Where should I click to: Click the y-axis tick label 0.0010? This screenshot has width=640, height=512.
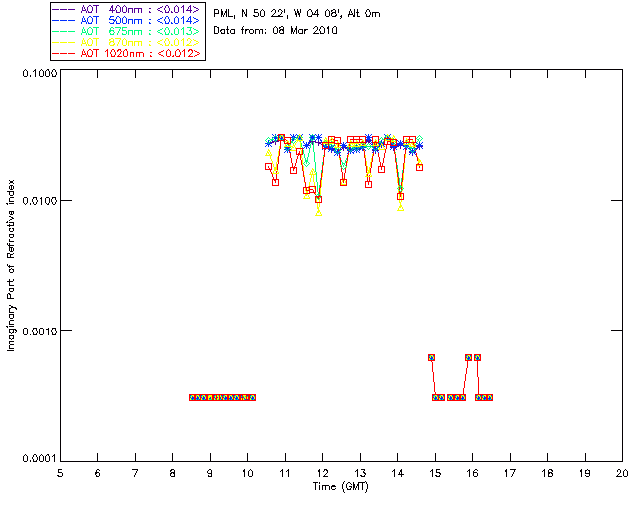(x=40, y=331)
